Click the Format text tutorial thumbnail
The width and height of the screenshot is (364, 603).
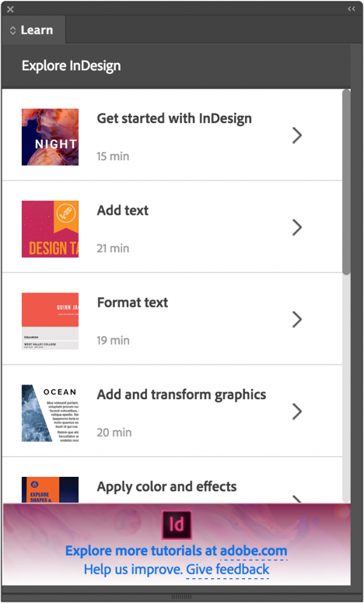point(50,321)
